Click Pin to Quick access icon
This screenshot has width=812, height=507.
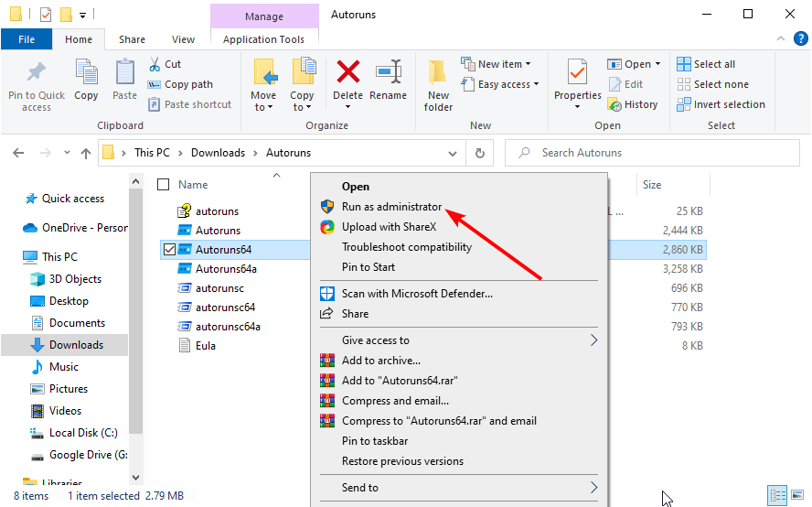[37, 72]
